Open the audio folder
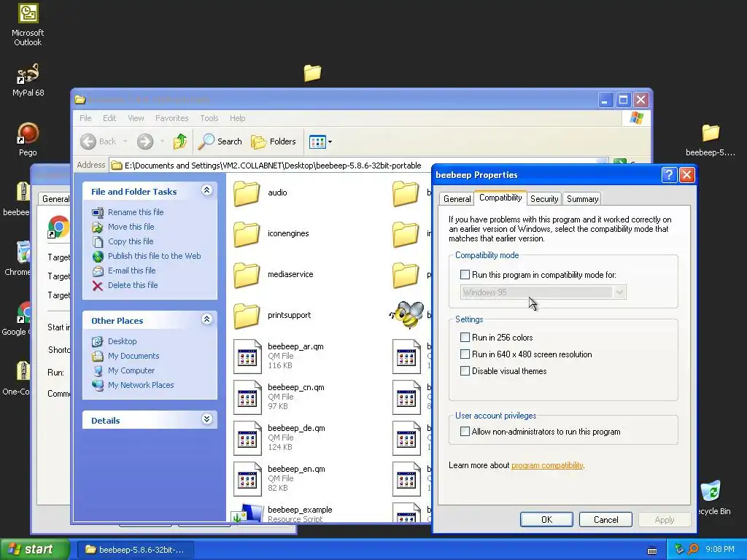The image size is (747, 560). [260, 192]
